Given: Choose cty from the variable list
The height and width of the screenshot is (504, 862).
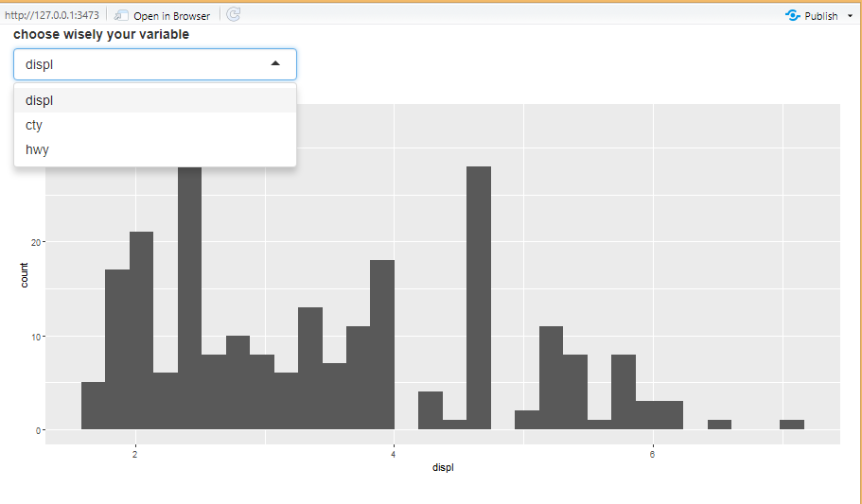Looking at the screenshot, I should [34, 125].
